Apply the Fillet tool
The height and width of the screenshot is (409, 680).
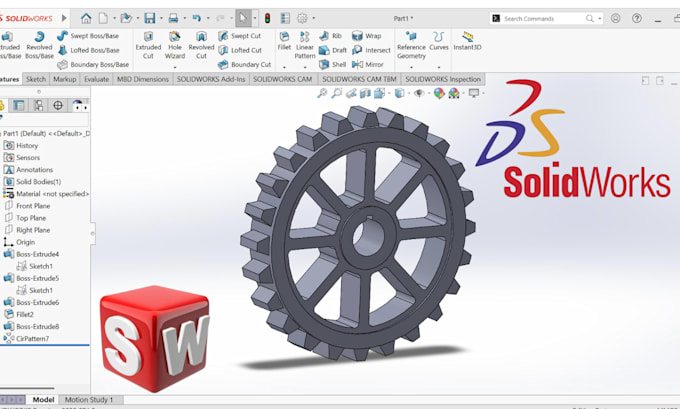point(284,41)
